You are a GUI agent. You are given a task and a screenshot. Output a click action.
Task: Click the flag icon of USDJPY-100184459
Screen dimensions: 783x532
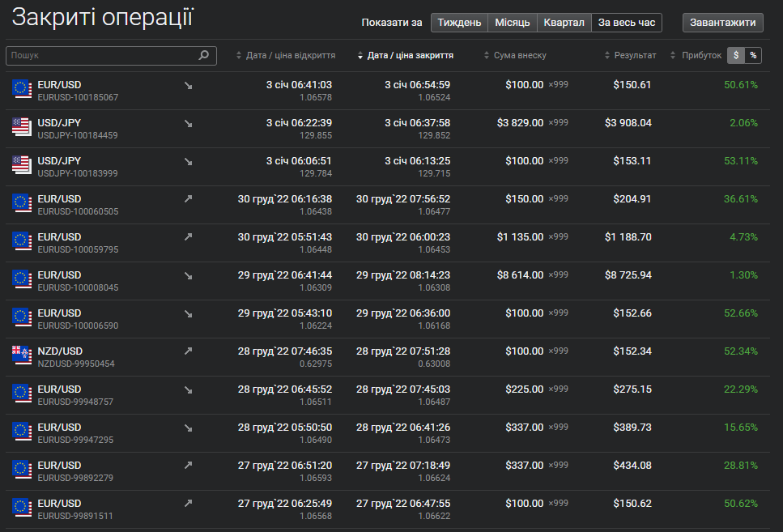[22, 128]
